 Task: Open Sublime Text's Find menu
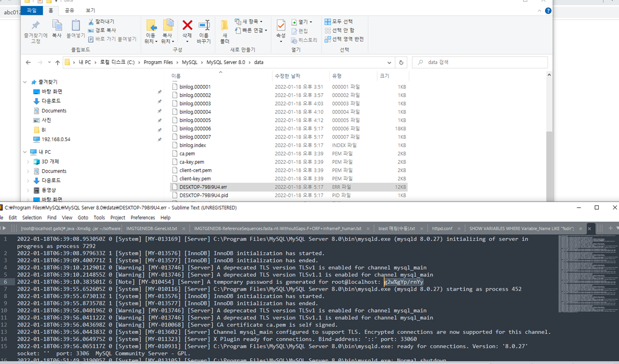52,217
